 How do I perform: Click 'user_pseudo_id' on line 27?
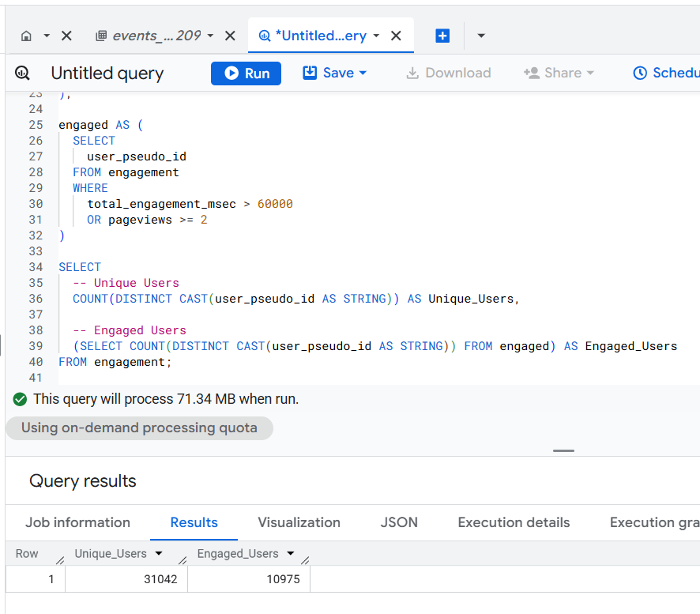[137, 156]
